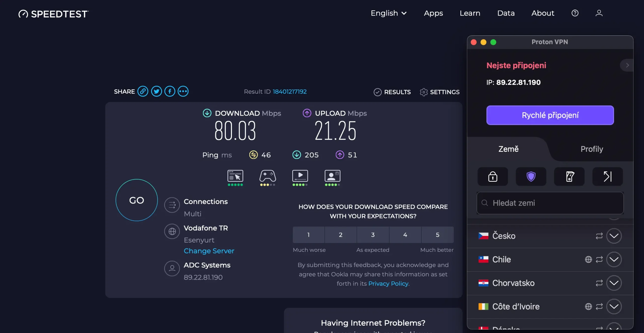Viewport: 644px width, 333px height.
Task: Share the result on Twitter
Action: [156, 91]
